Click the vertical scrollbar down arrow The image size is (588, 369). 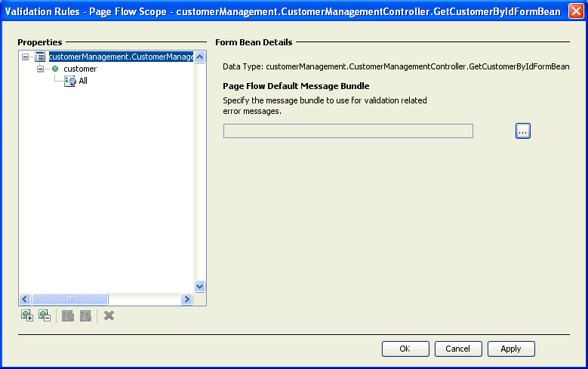pyautogui.click(x=199, y=287)
